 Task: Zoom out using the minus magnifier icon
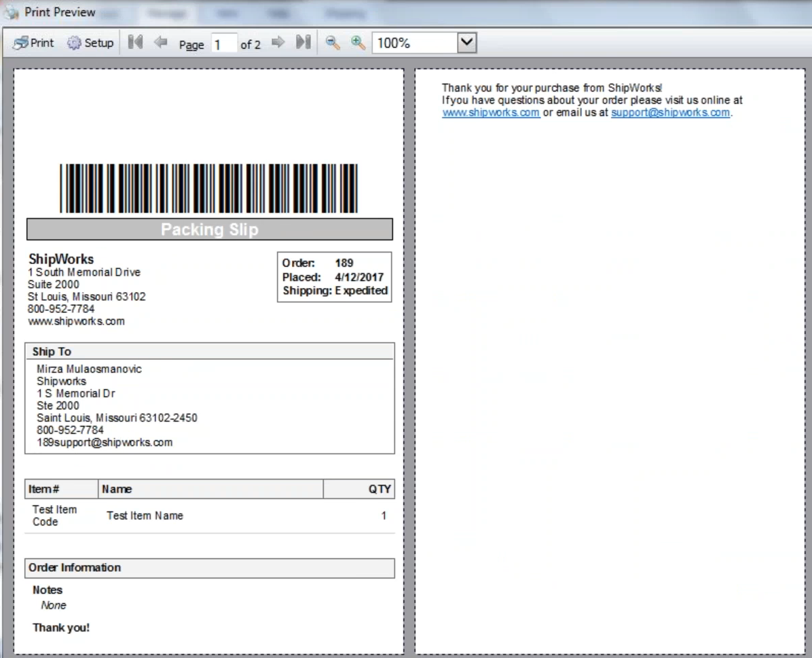[332, 41]
